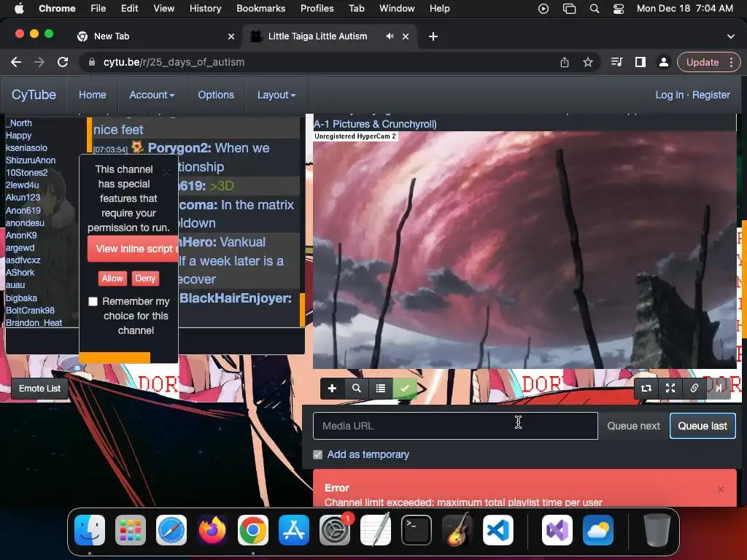Click the video player showing the red sky
Viewport: 747px width, 560px height.
pyautogui.click(x=525, y=250)
